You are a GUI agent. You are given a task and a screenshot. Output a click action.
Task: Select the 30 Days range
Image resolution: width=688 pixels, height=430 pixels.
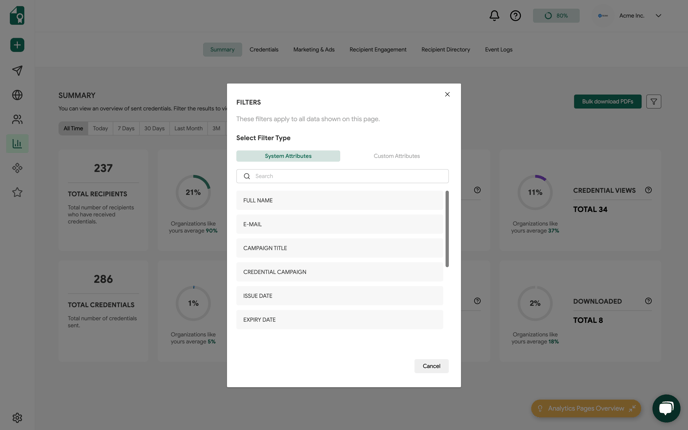pos(154,129)
